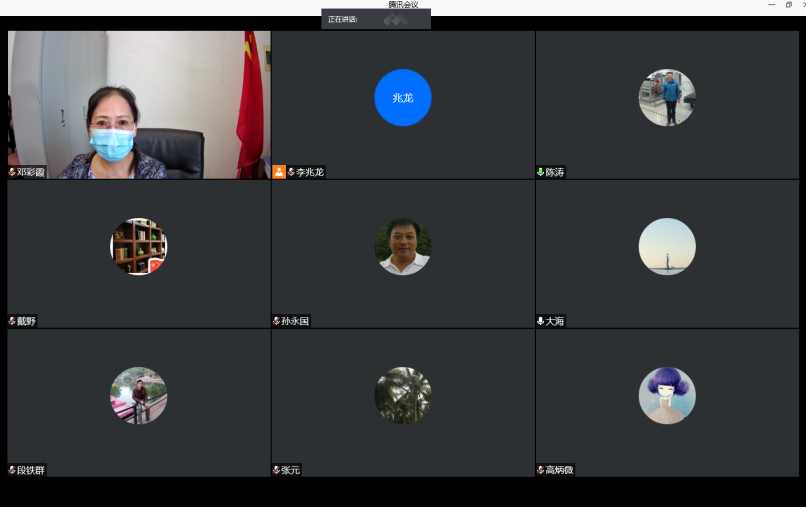Select the blue 兆龙 avatar circle
Image resolution: width=806 pixels, height=507 pixels.
403,98
